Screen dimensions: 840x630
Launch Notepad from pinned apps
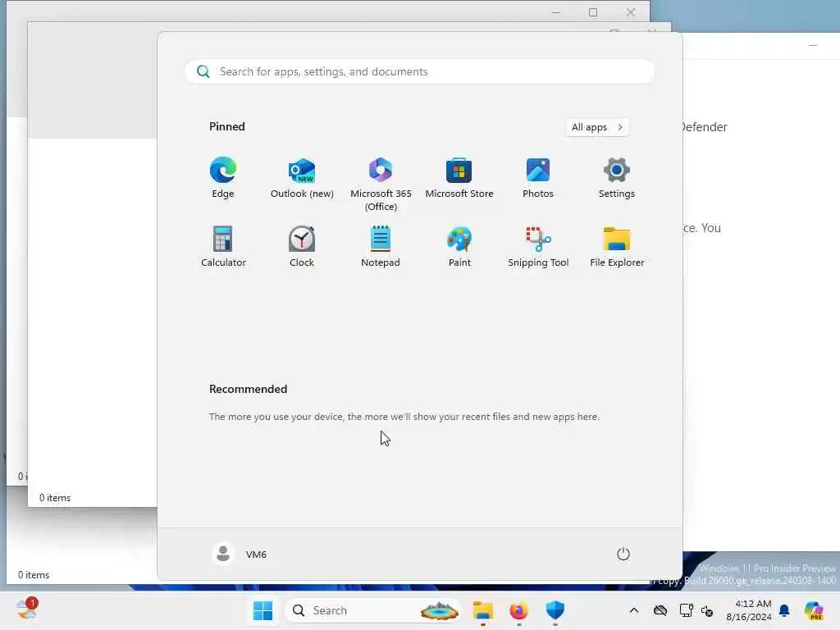381,246
